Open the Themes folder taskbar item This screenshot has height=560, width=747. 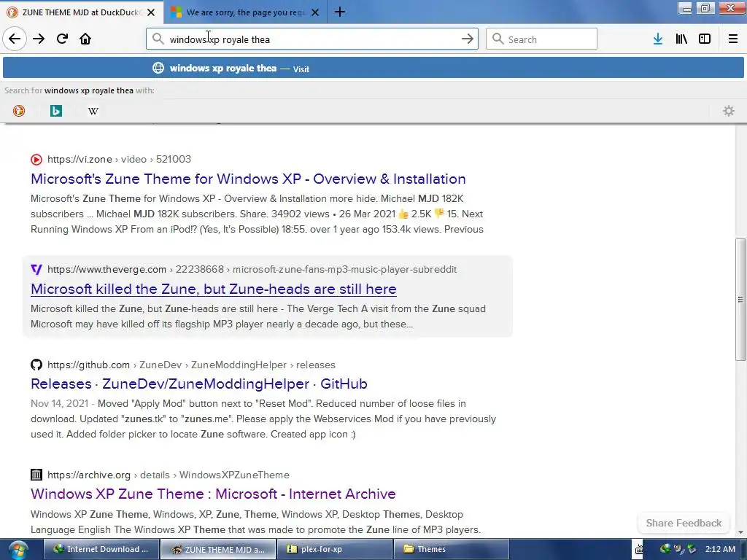tap(451, 549)
